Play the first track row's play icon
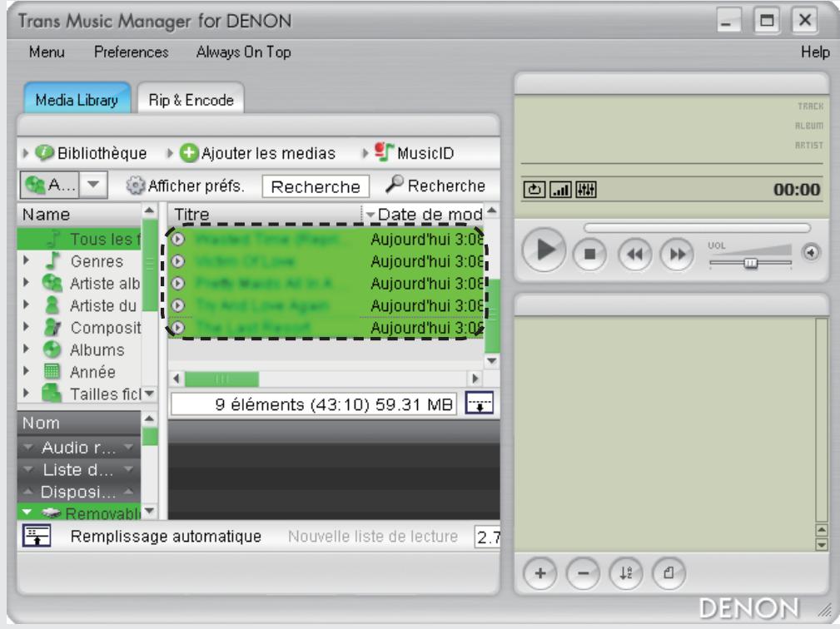The height and width of the screenshot is (629, 840). [x=178, y=239]
